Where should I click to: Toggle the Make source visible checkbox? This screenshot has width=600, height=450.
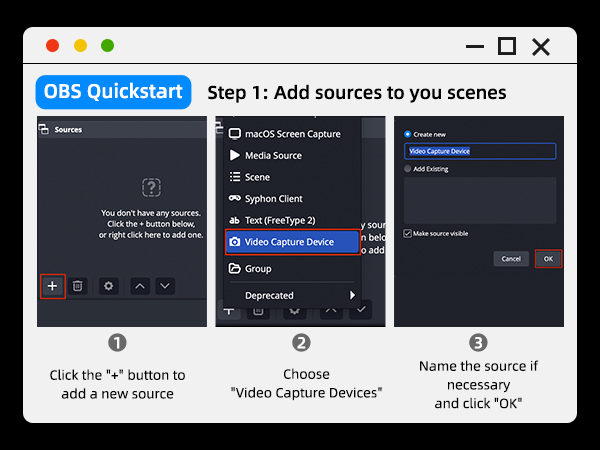(408, 233)
